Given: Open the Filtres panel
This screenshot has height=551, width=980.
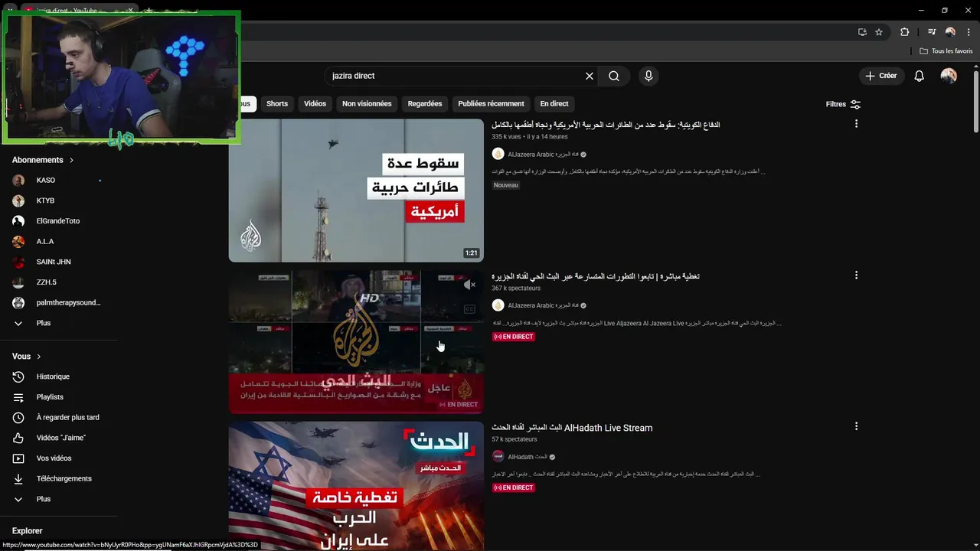Looking at the screenshot, I should pyautogui.click(x=843, y=104).
